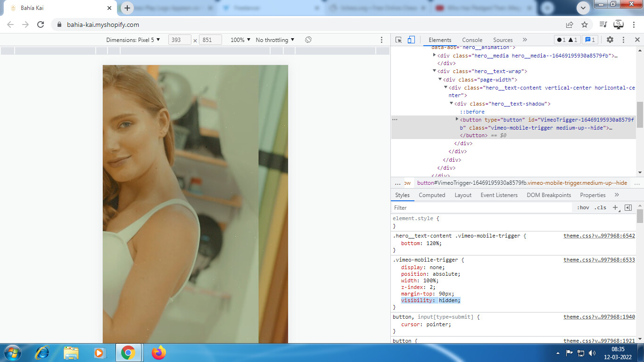Click the Event Listeners tab
Screen dimensions: 644x362
[x=499, y=195]
